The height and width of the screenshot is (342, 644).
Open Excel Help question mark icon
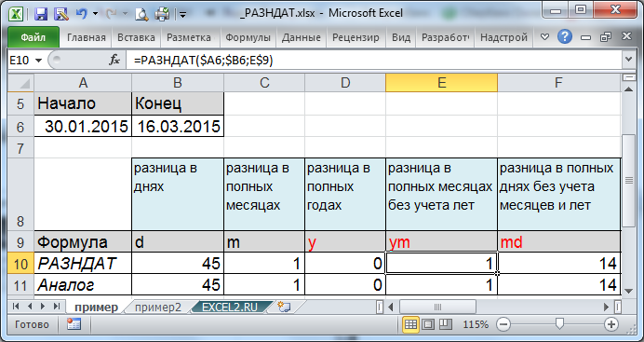pos(565,37)
